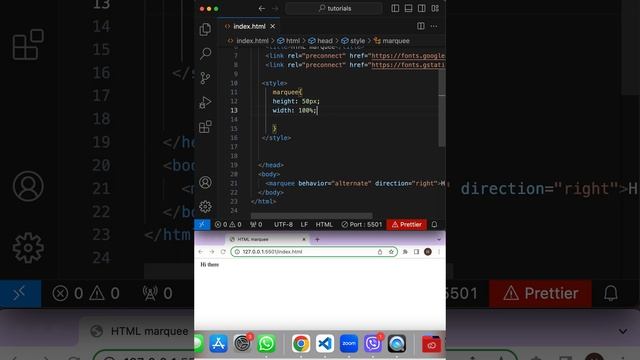The height and width of the screenshot is (360, 640).
Task: Open Zoom from the Dock
Action: pos(349,344)
